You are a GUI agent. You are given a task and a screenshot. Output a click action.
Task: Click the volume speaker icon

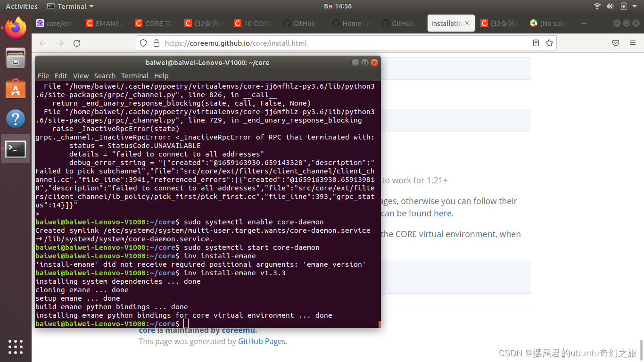[610, 6]
